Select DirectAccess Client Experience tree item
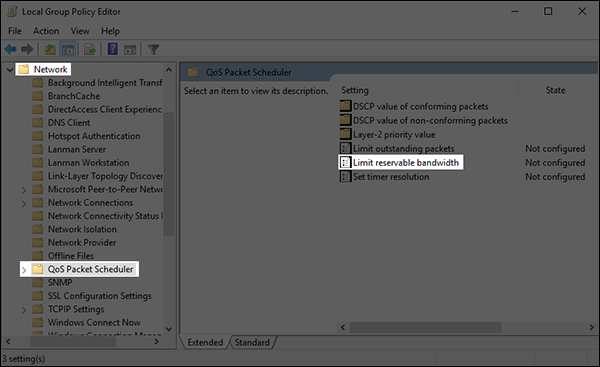Viewport: 600px width, 367px height. coord(105,109)
